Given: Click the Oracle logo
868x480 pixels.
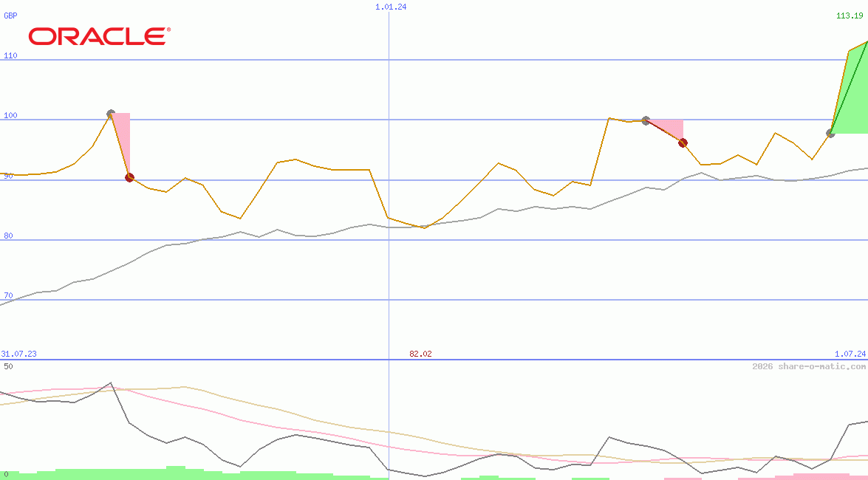Looking at the screenshot, I should pos(100,36).
